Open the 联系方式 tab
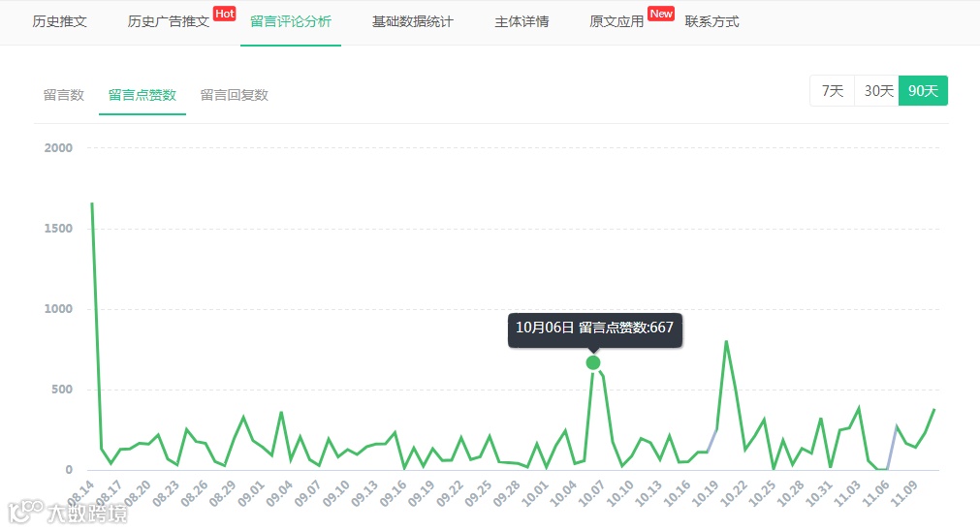Image resolution: width=980 pixels, height=531 pixels. click(711, 22)
